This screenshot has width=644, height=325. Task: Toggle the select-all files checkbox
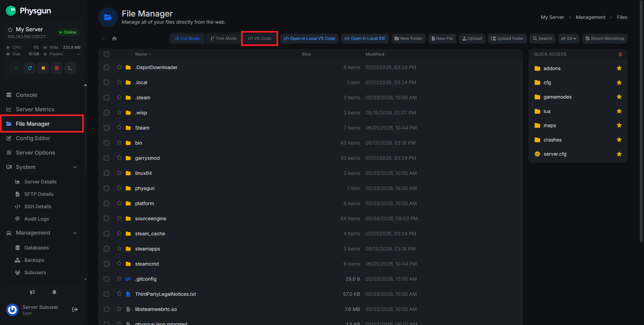pyautogui.click(x=107, y=54)
